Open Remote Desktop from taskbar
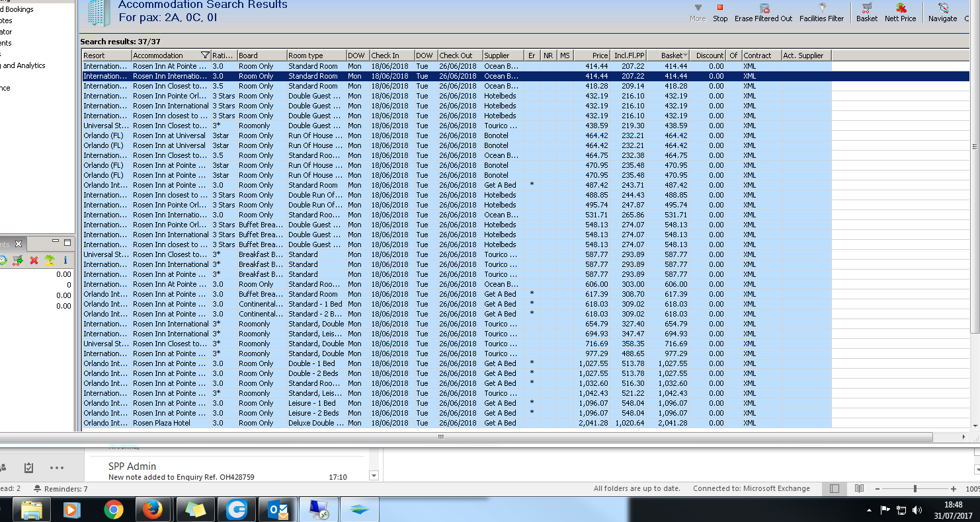 (319, 509)
